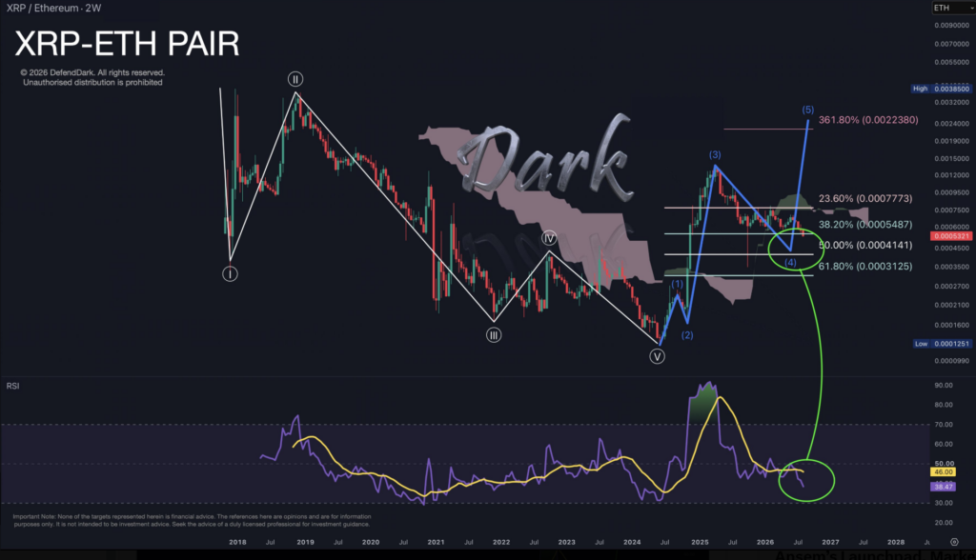Select the 2018 time axis label
The image size is (976, 560).
[237, 542]
